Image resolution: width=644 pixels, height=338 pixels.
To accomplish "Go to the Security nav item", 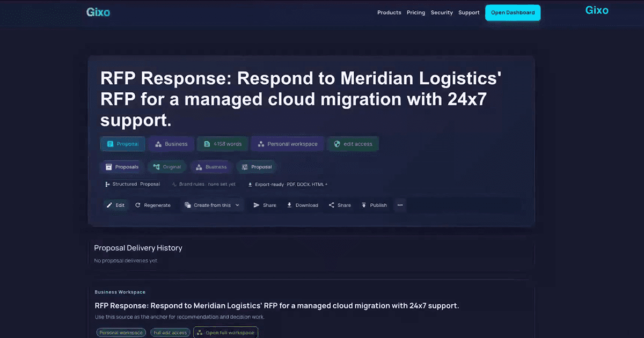I will point(442,12).
